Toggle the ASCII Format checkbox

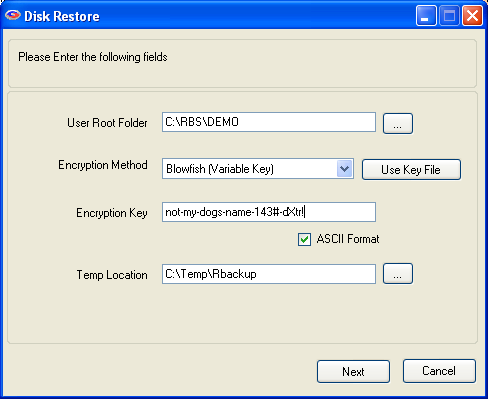304,239
